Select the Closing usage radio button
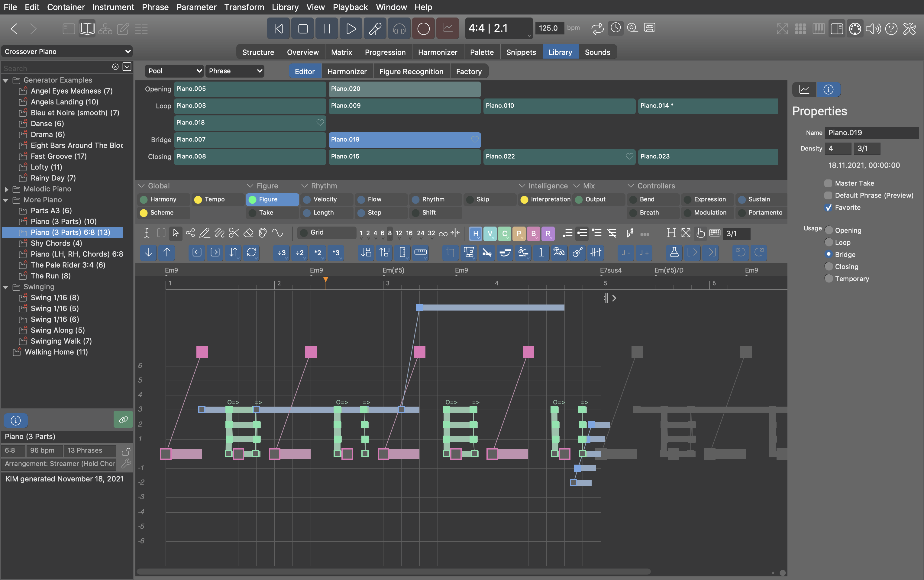This screenshot has width=924, height=580. point(829,267)
